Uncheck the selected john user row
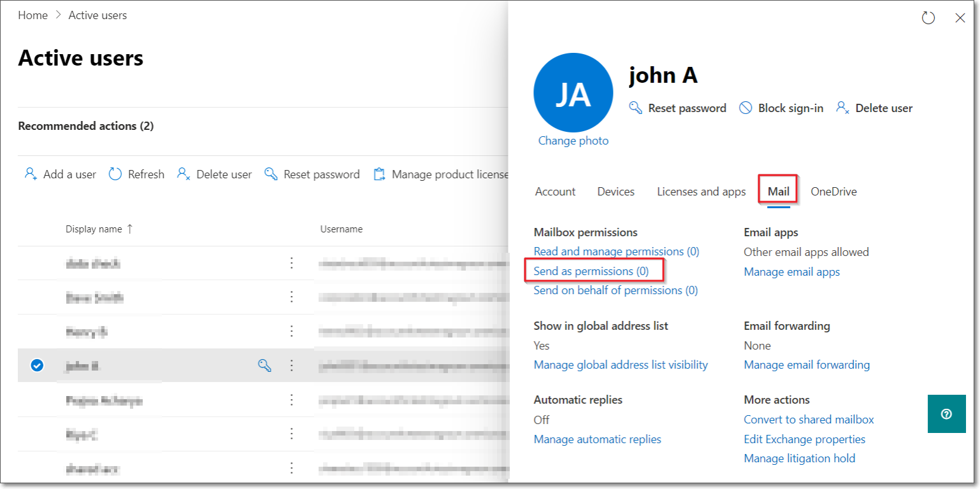Viewport: 980px width, 489px height. (x=37, y=365)
